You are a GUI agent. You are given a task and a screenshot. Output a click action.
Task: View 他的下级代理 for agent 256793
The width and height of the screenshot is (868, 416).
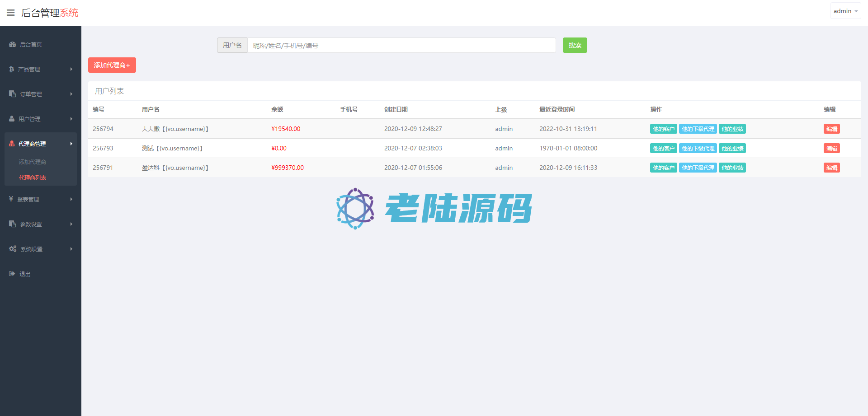coord(698,148)
